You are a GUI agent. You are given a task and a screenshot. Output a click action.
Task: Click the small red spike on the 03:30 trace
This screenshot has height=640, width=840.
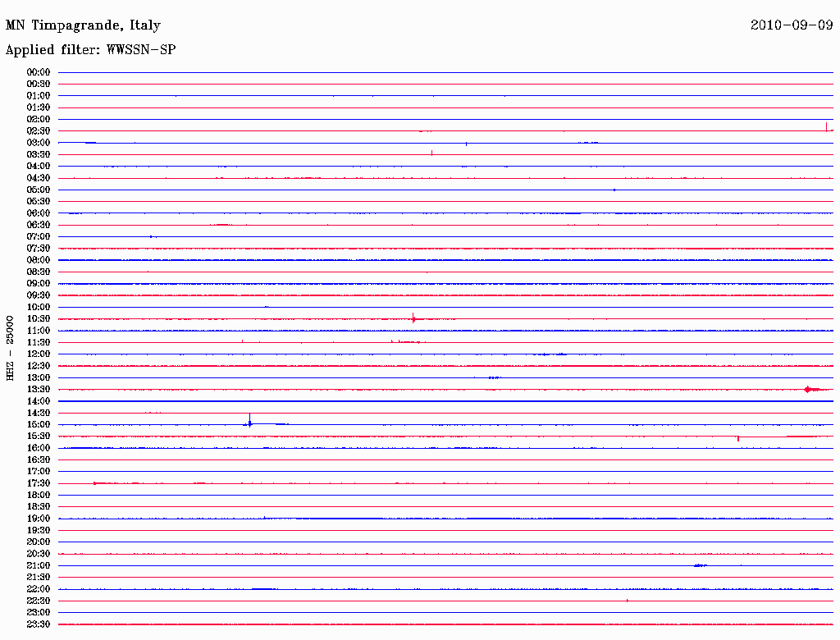[x=431, y=153]
